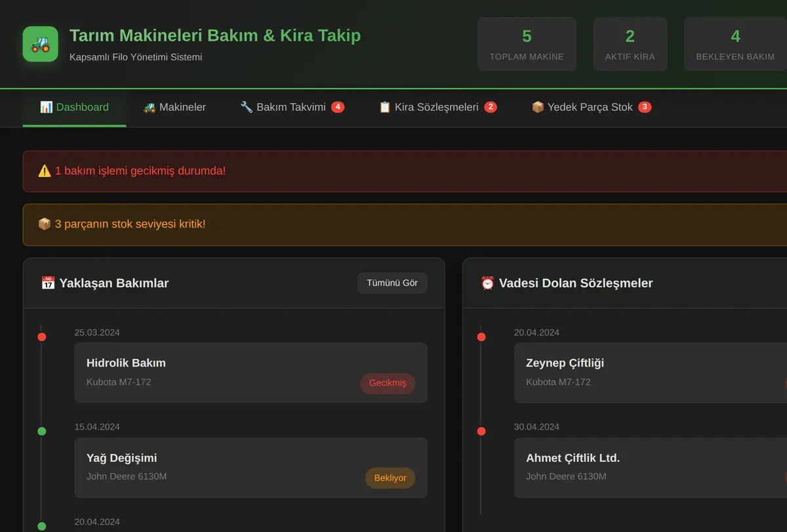Click the tractor icon on Makineler tab
Screen dimensions: 787x532
click(x=150, y=107)
